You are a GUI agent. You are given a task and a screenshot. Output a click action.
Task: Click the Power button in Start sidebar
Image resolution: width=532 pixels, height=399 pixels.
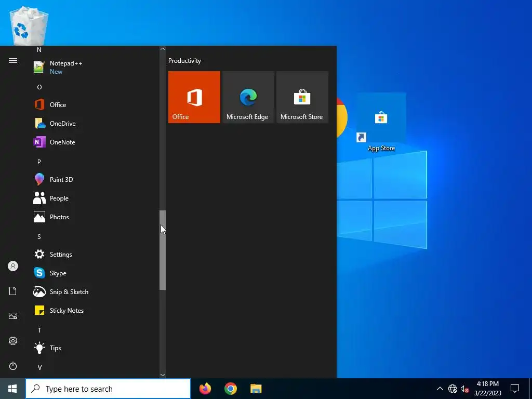[13, 366]
